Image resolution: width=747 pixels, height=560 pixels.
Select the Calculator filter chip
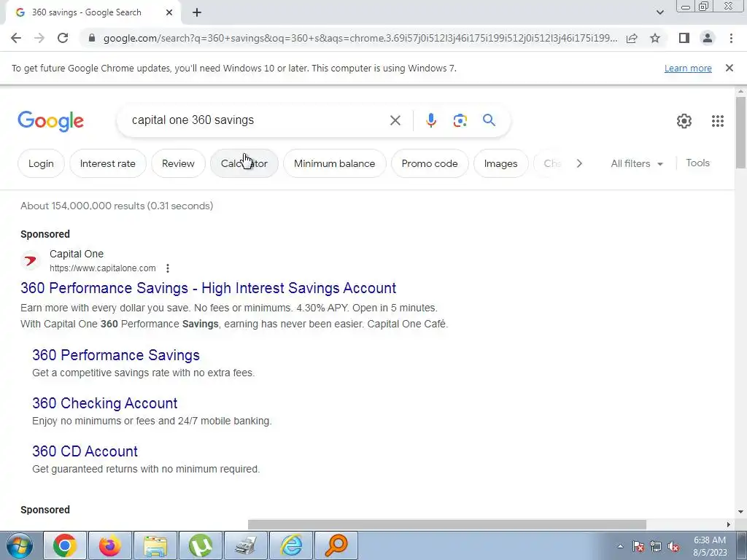(x=244, y=163)
